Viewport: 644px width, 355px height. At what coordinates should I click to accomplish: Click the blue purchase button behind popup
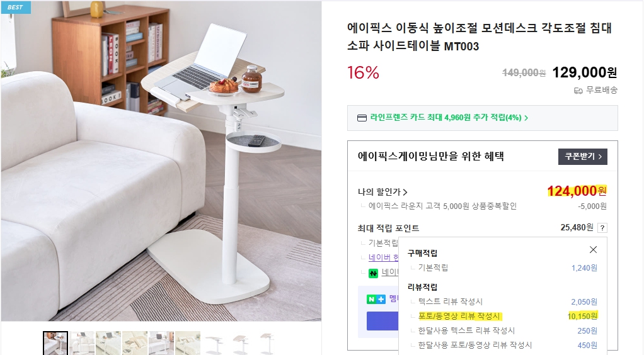[382, 321]
